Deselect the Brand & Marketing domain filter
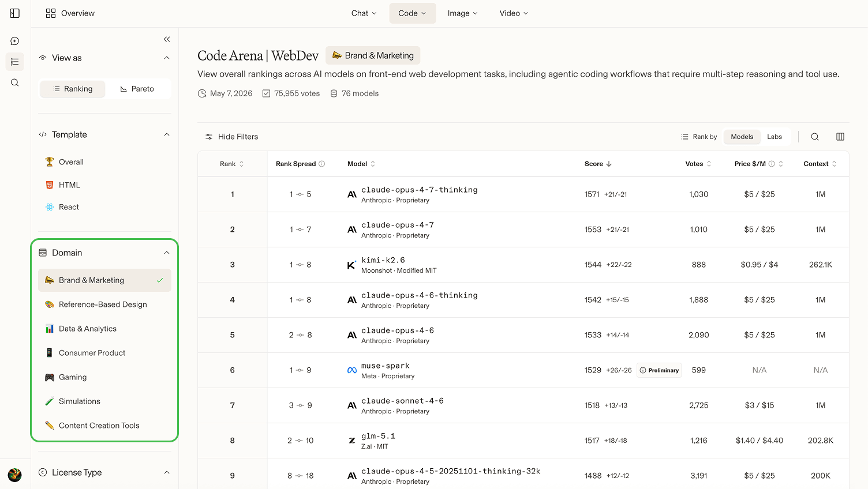Screen dimensions: 868x489 point(104,280)
